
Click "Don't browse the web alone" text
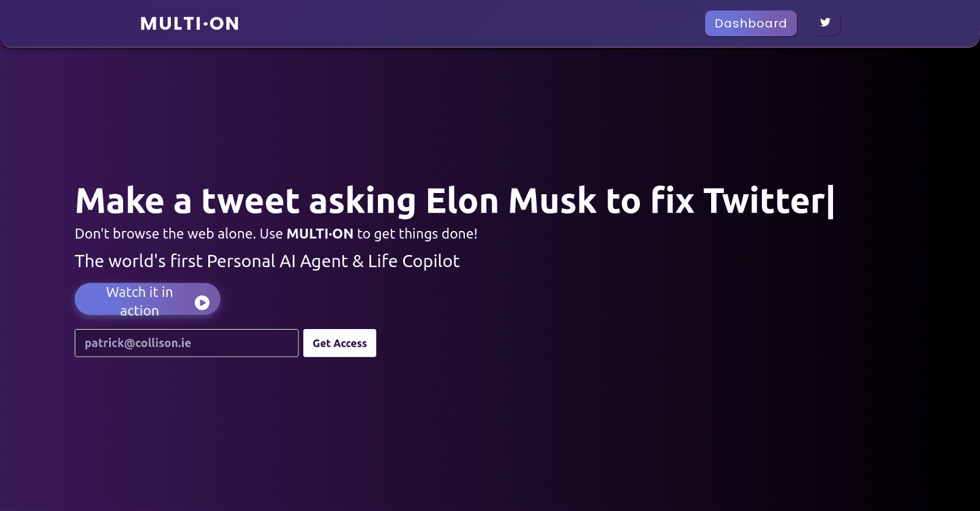click(164, 234)
